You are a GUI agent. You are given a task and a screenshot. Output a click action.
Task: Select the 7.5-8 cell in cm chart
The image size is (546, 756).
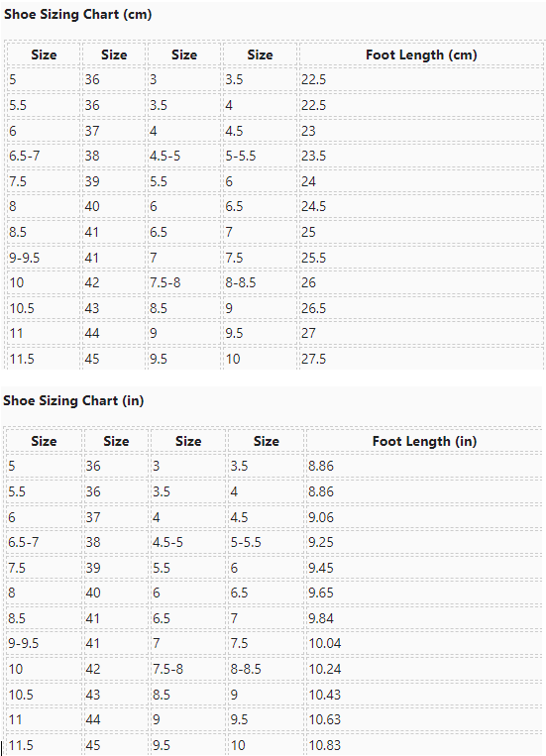(x=183, y=282)
